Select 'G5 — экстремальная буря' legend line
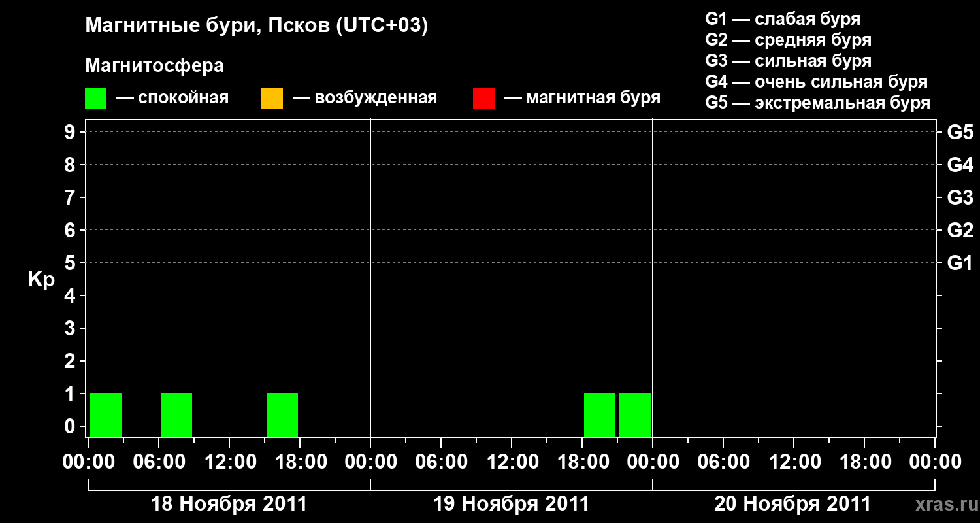Screen dimensions: 980x523 coord(818,103)
